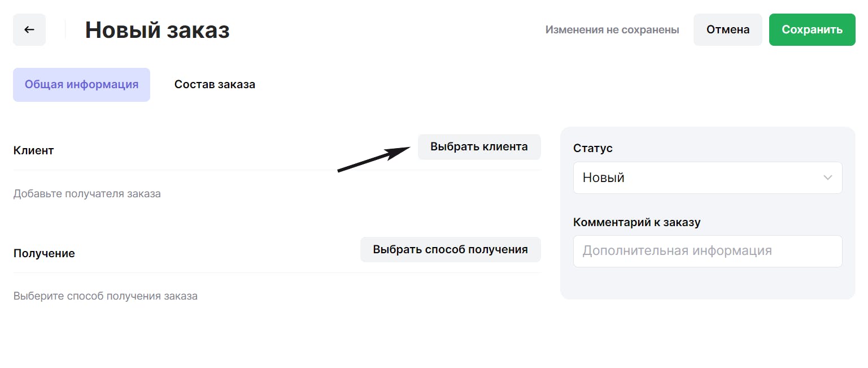
Task: Click the Получение section label
Action: 44,253
